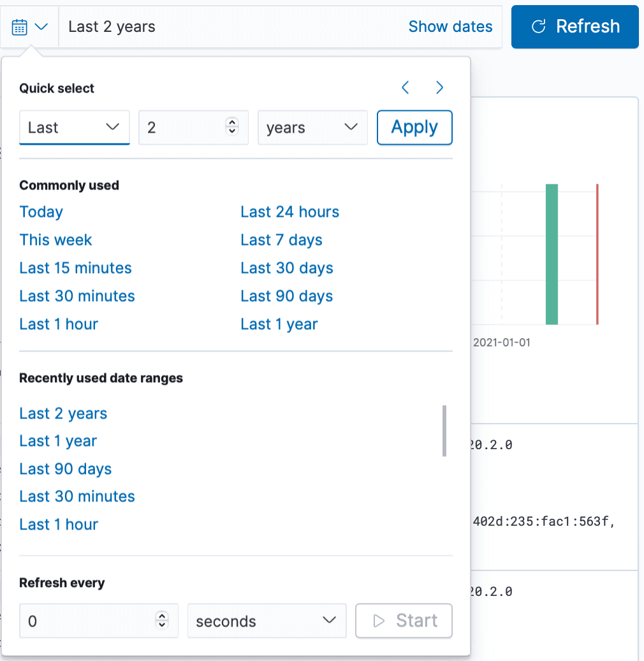This screenshot has width=644, height=661.
Task: Go to previous time window arrow
Action: [x=406, y=88]
